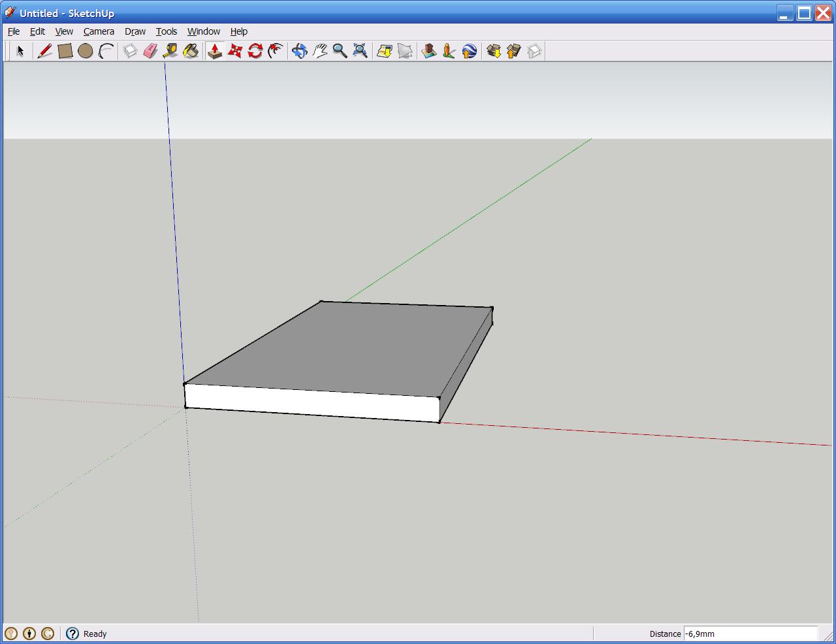836x644 pixels.
Task: Activate the Arc tool
Action: pyautogui.click(x=106, y=51)
